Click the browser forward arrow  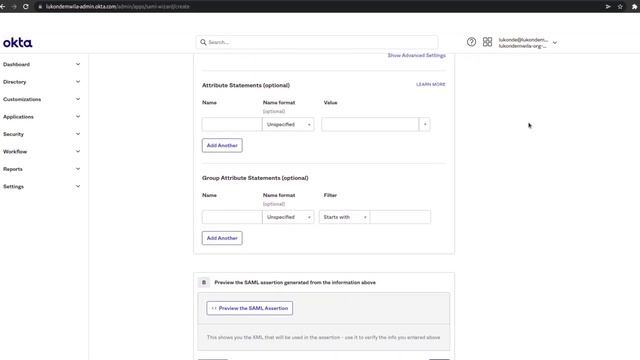14,7
